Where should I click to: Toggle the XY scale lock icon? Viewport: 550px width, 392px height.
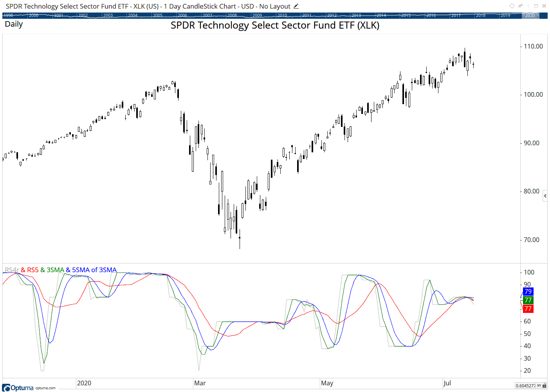click(x=544, y=386)
